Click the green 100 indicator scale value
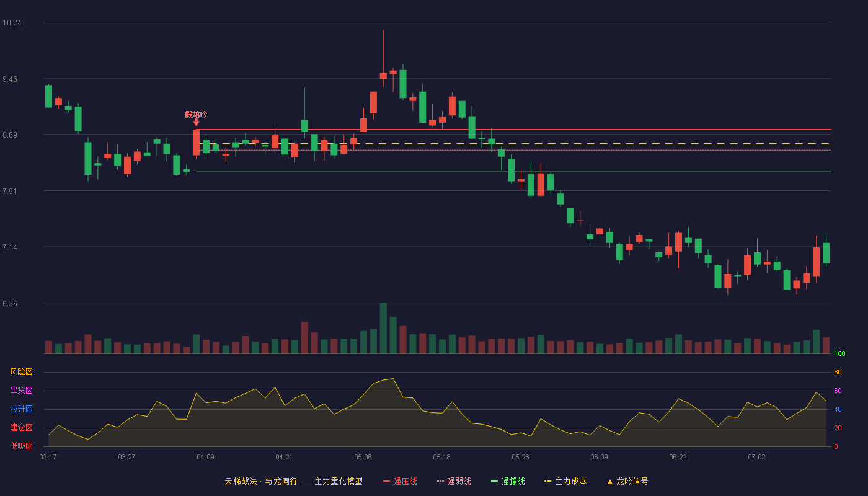Viewport: 868px width, 496px height. click(839, 354)
